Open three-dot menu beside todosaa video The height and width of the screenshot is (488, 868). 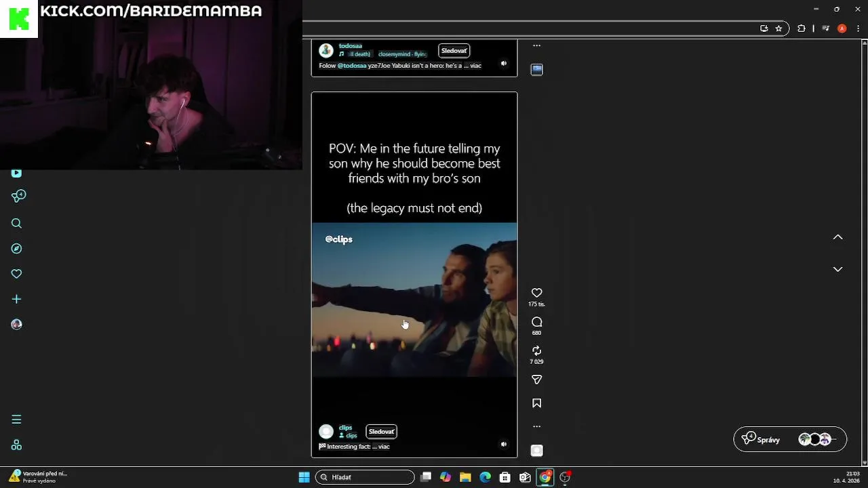[x=536, y=45]
